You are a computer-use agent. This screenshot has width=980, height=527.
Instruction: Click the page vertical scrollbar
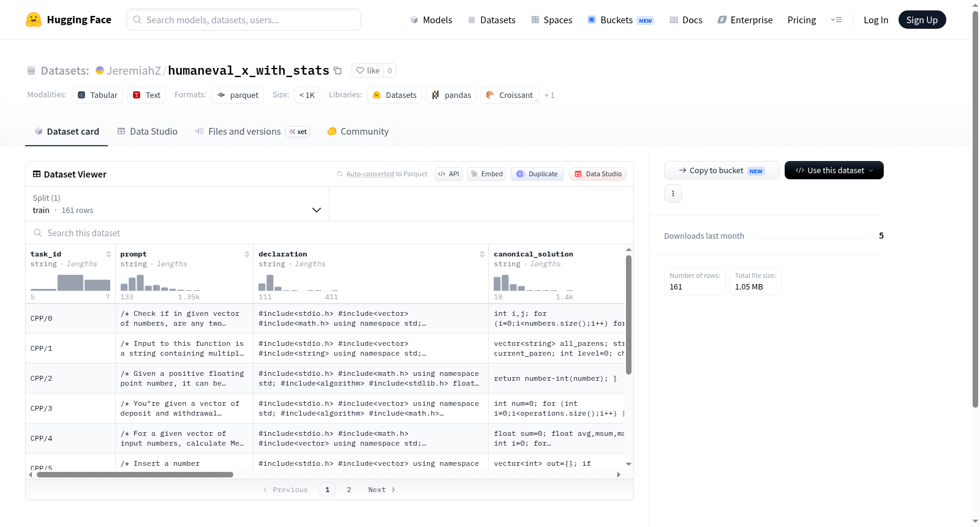976,208
